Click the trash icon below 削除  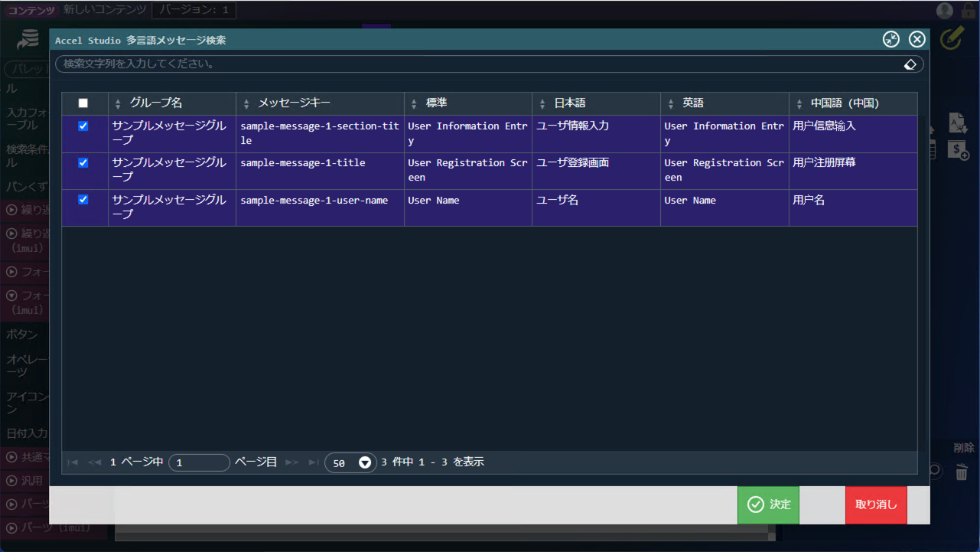pyautogui.click(x=962, y=472)
